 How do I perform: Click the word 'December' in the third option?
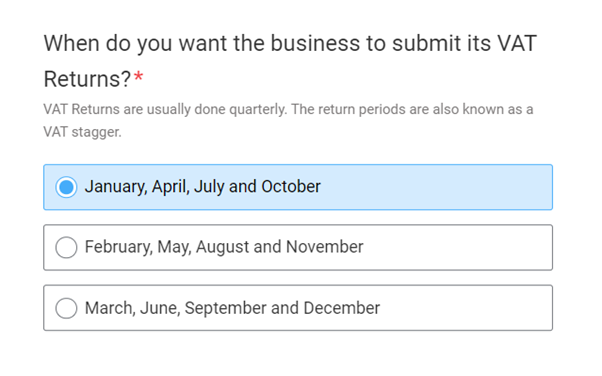pos(342,308)
